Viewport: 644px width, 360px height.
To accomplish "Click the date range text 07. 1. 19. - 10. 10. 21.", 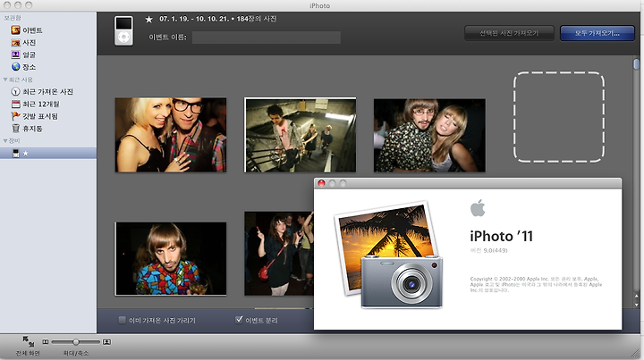I will 193,19.
